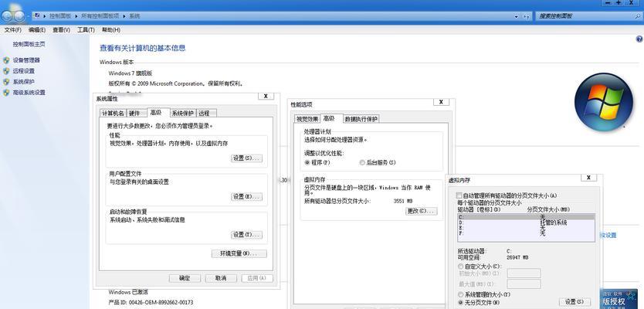Viewport: 644px width, 309px height.
Task: Select drive F: row in the paging list
Action: tap(526, 233)
